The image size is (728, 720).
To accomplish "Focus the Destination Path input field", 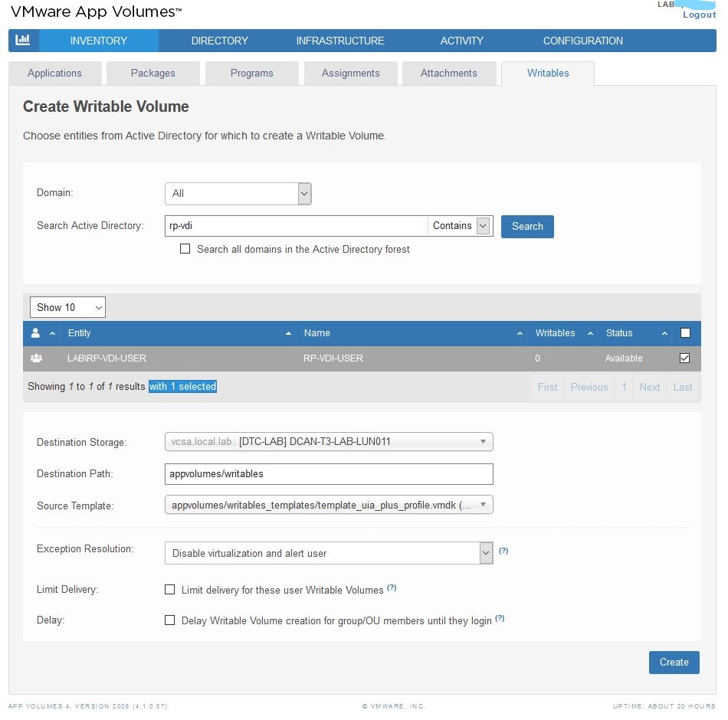I will pyautogui.click(x=329, y=474).
